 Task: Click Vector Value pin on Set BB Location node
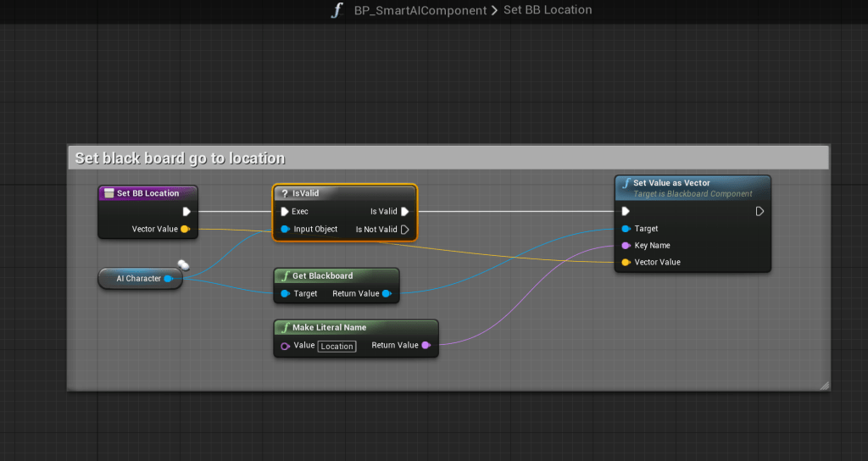coord(185,229)
